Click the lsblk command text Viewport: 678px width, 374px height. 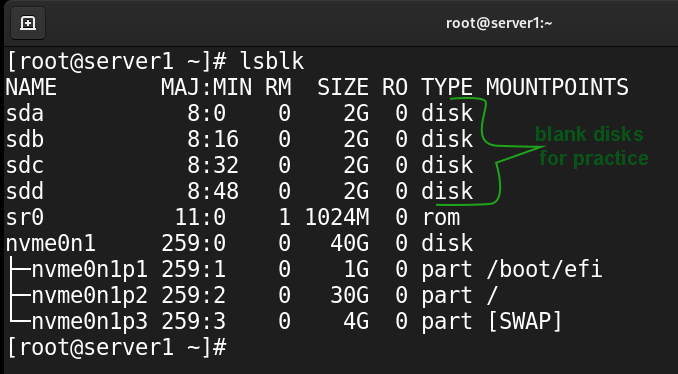click(272, 61)
